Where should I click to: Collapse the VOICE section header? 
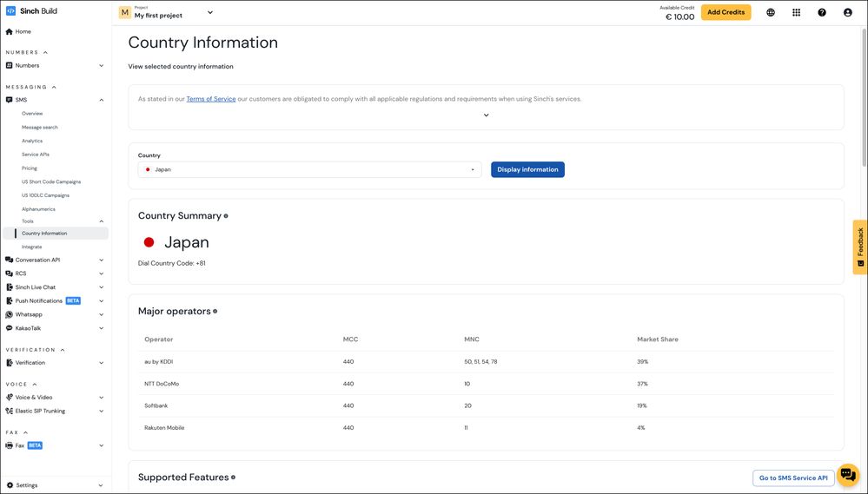coord(22,385)
